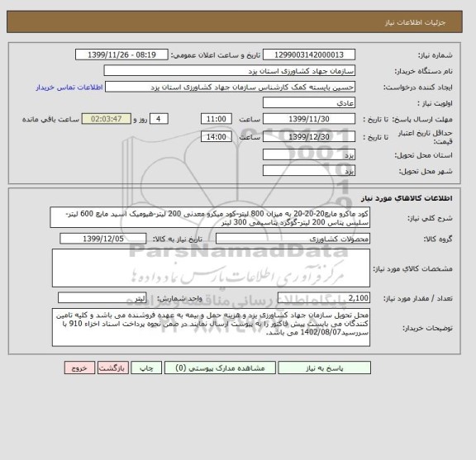Click the ایجاد کننده درخواست label

coord(418,88)
